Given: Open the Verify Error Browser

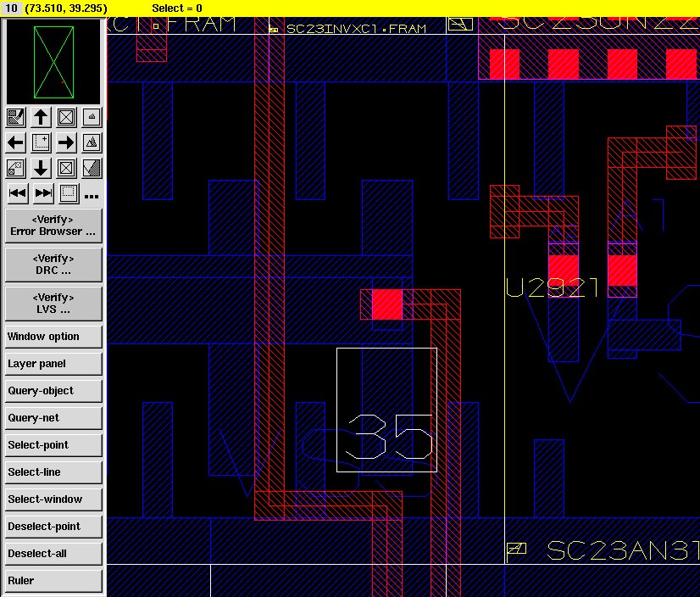Looking at the screenshot, I should coord(53,226).
